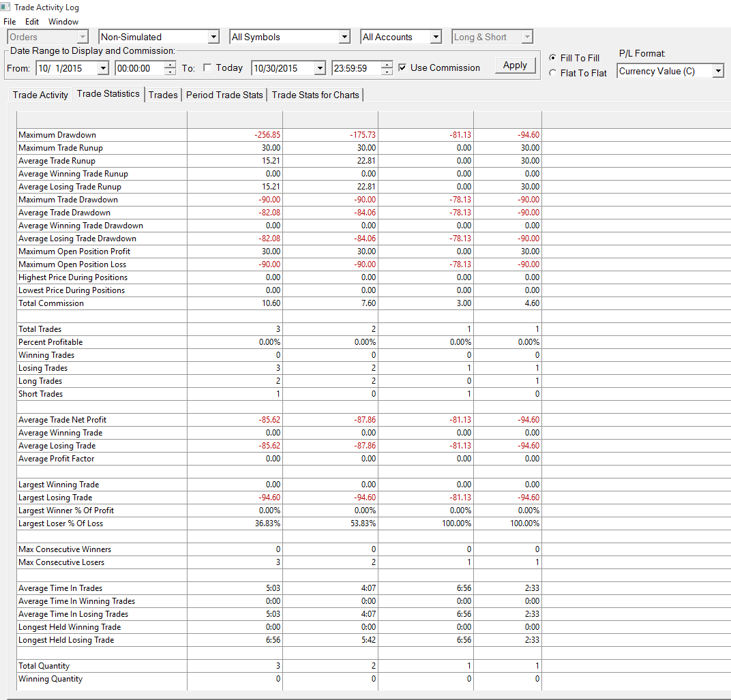Click the Long Trades label

point(40,381)
